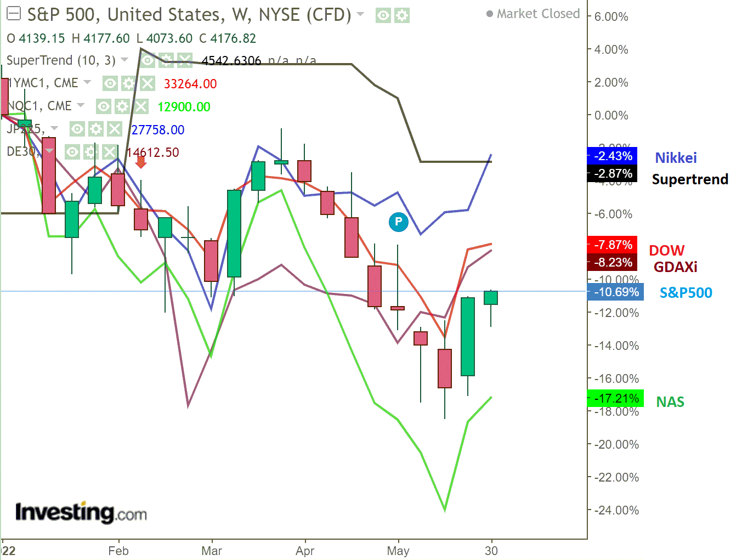
Task: Open 1YMC1 series settings gear
Action: click(x=129, y=83)
